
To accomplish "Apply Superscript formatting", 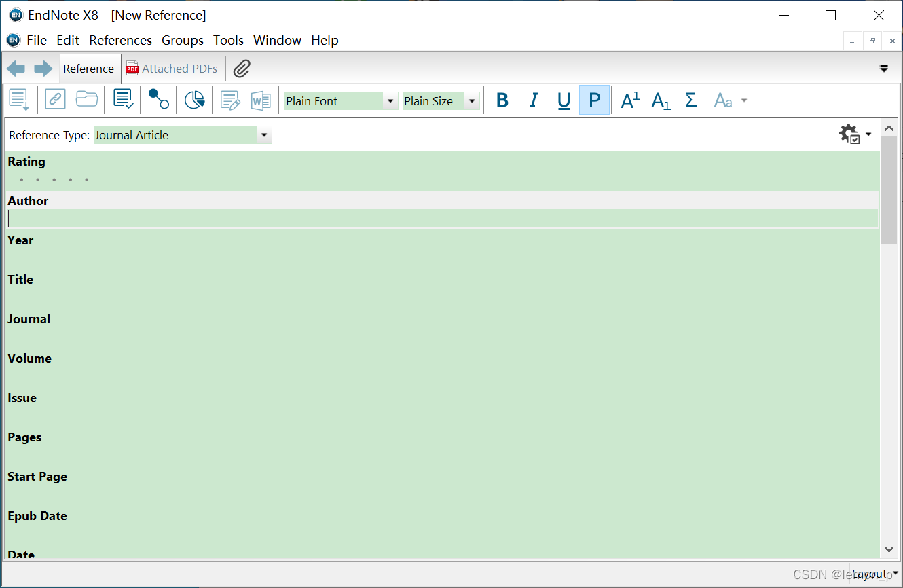I will tap(631, 100).
